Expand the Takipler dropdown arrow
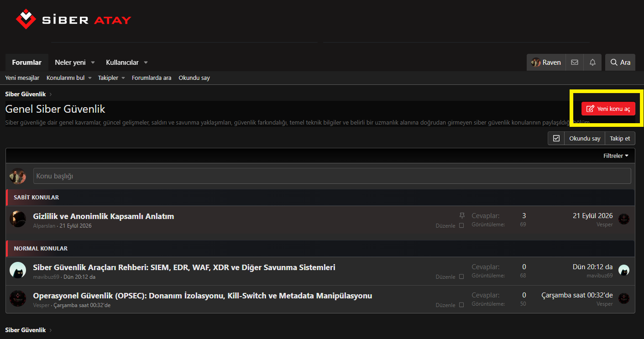644x339 pixels. coord(123,78)
